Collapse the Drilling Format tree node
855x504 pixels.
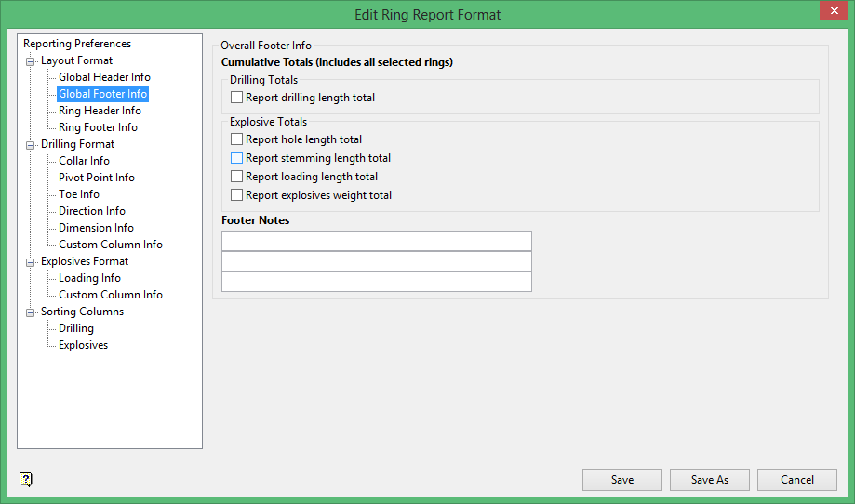click(x=31, y=145)
